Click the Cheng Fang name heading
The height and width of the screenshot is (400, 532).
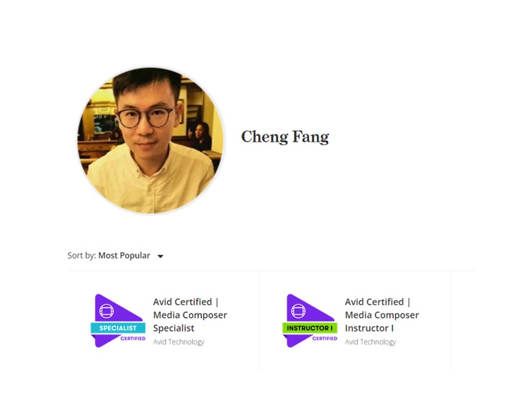[x=285, y=137]
